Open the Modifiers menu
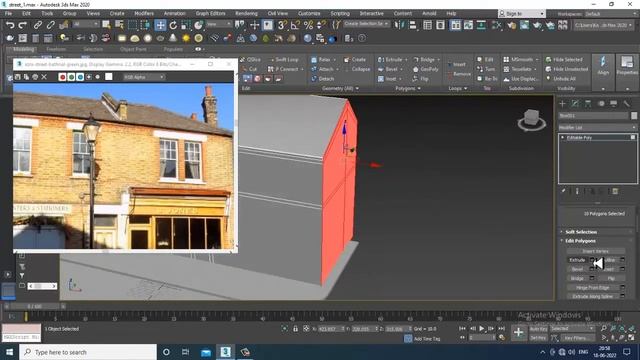This screenshot has width=640, height=360. (144, 13)
